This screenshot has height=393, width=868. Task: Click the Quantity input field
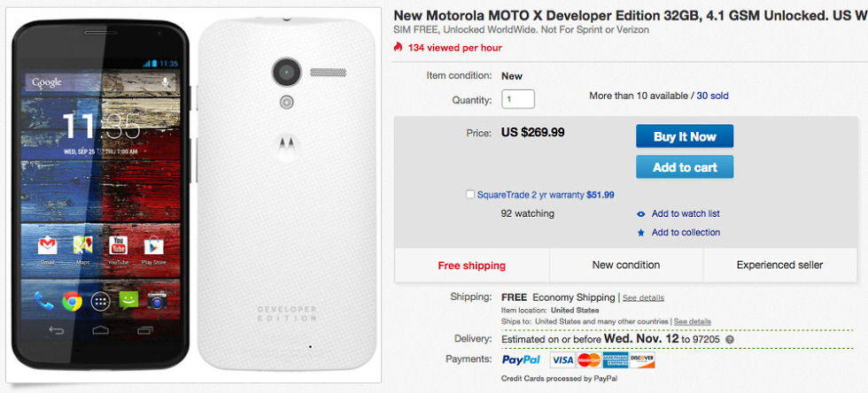[518, 100]
